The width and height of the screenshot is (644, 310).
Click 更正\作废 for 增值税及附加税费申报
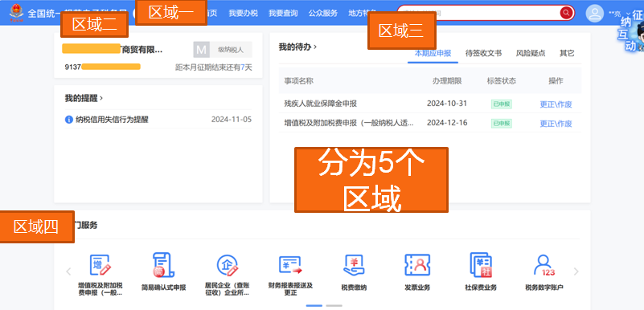pyautogui.click(x=556, y=124)
